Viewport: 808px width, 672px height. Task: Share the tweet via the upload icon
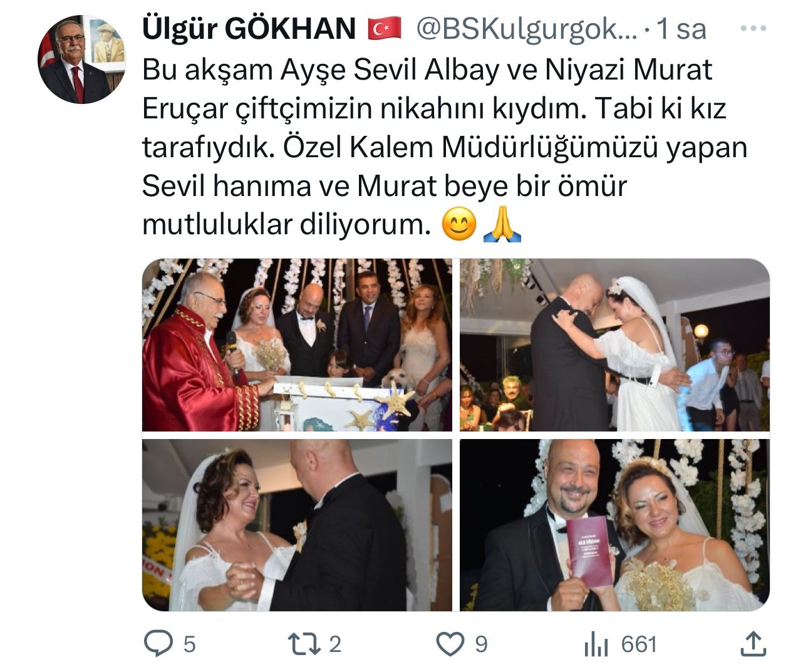click(x=753, y=644)
